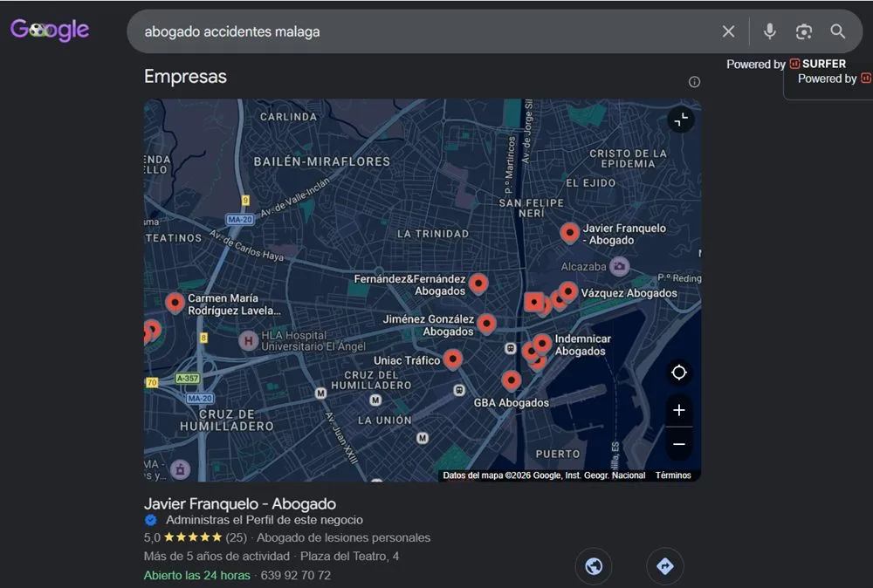Click the Fernández&Fernández Abogados pin
Screen dimensions: 873x588
(x=478, y=284)
